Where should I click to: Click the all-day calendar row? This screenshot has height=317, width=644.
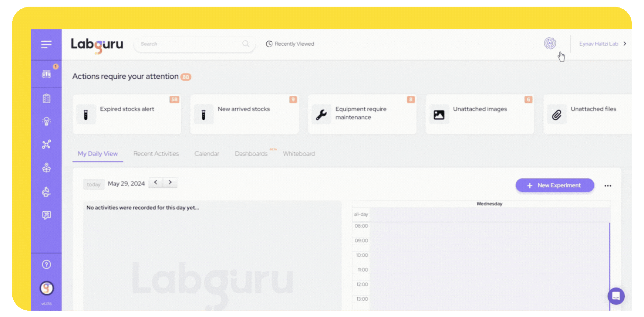pos(490,214)
